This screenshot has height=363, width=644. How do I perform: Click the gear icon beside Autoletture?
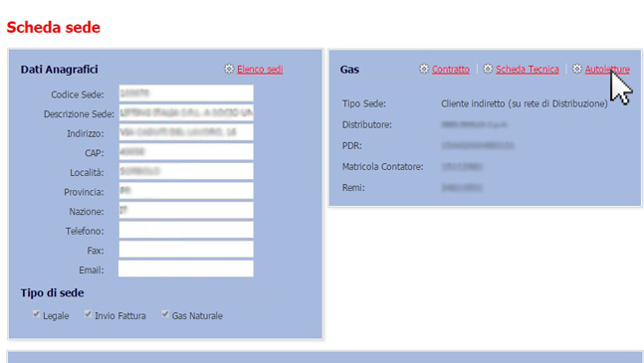point(577,69)
